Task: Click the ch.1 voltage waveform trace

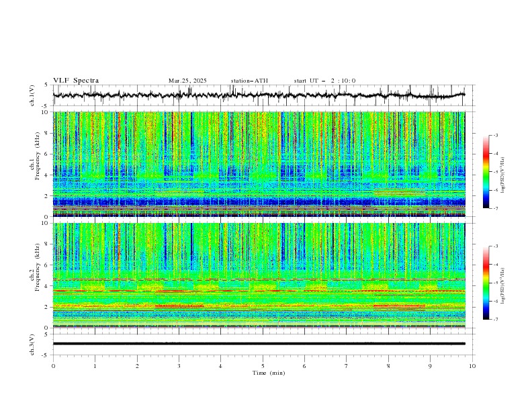Action: pyautogui.click(x=259, y=95)
